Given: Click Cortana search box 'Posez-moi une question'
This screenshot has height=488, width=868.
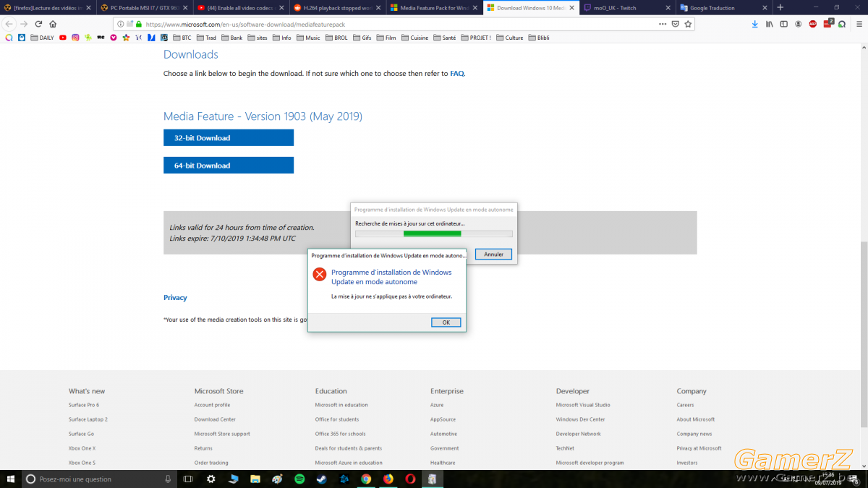Looking at the screenshot, I should tap(99, 479).
